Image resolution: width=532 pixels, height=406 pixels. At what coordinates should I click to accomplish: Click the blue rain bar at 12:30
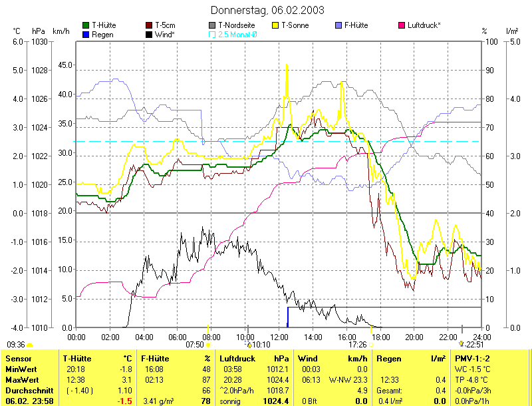(x=287, y=317)
